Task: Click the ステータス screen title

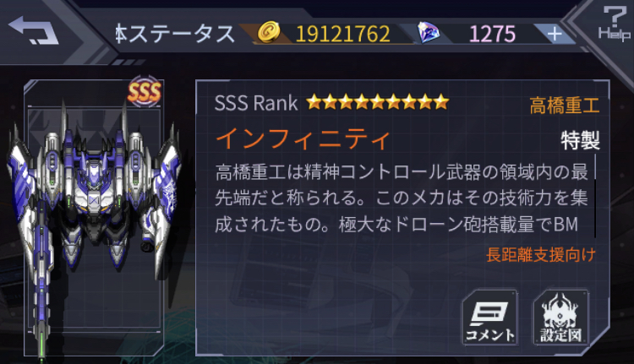Action: 175,34
